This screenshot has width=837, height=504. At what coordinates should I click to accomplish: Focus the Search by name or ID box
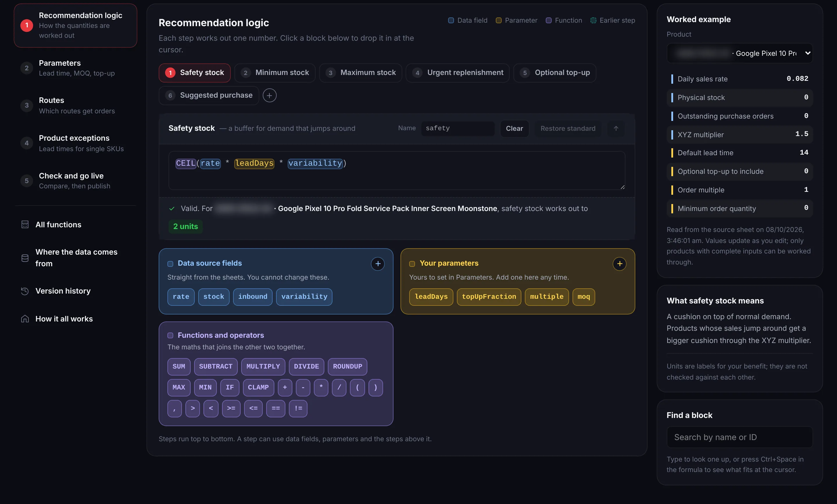(740, 437)
